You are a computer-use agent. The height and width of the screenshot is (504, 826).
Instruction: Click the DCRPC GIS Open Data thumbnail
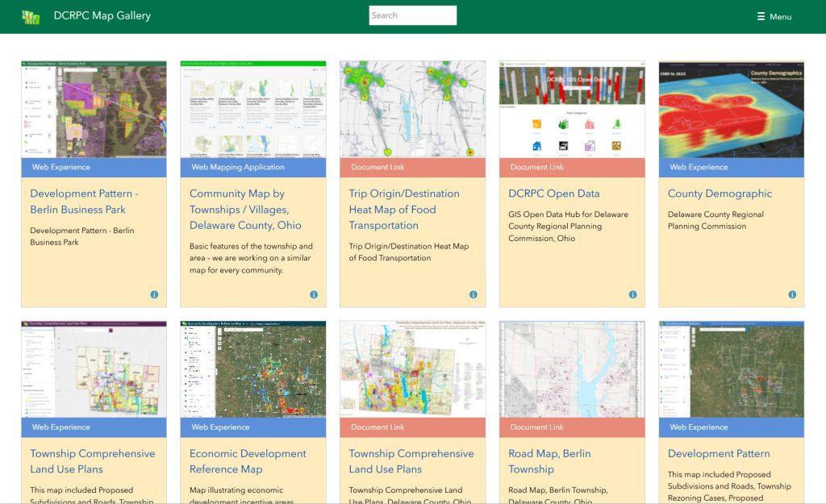(572, 109)
